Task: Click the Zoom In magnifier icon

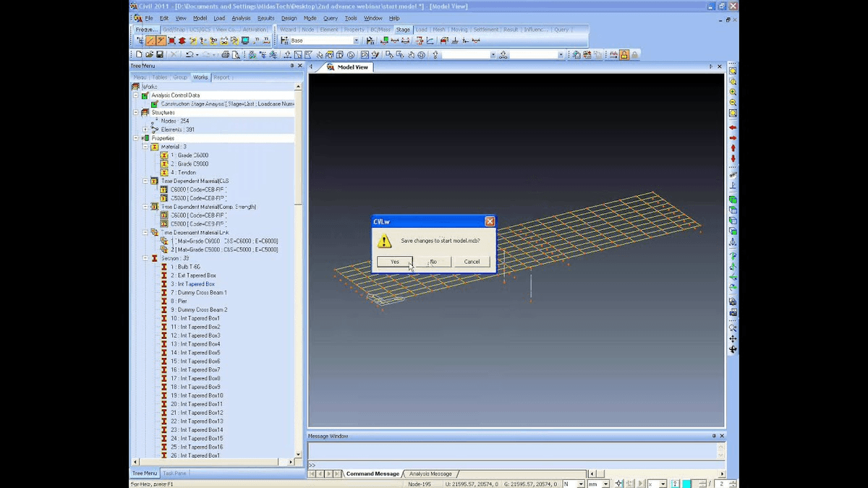Action: coord(733,93)
